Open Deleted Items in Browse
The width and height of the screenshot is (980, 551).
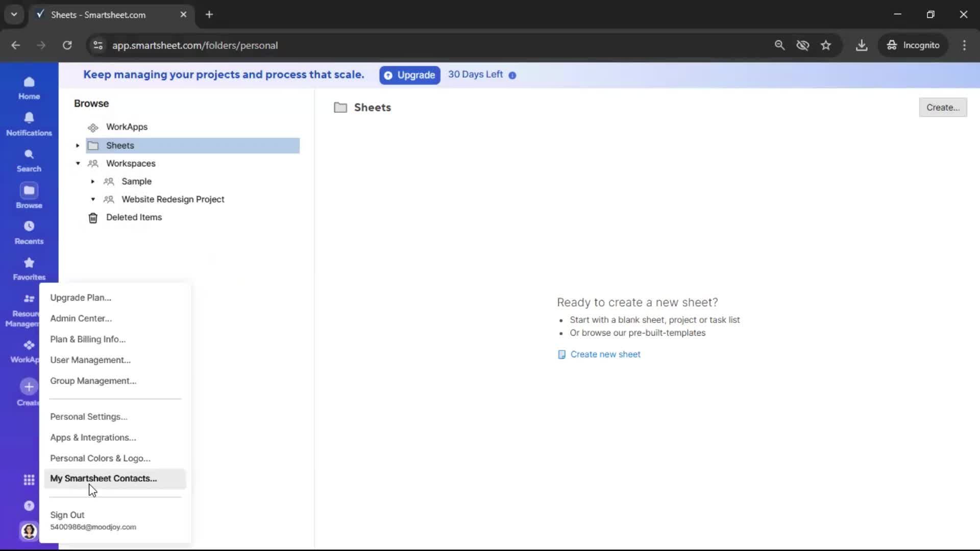[x=134, y=217]
